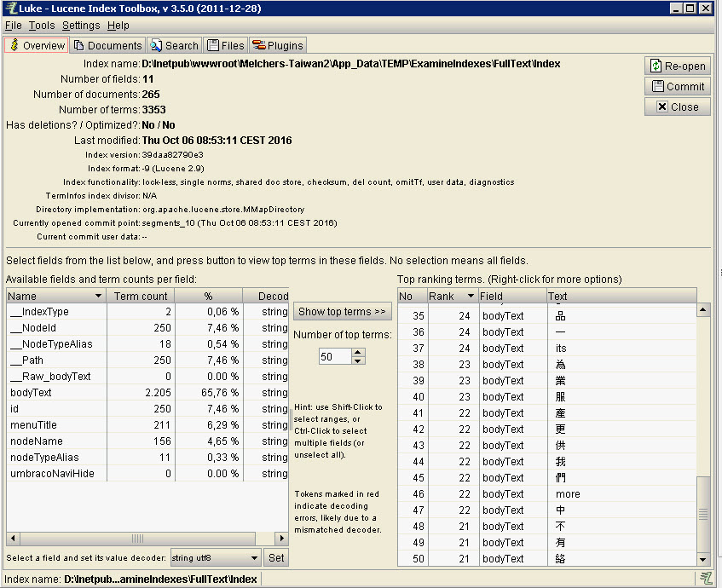
Task: Select the __NodeTypeAlias field row
Action: pos(147,344)
